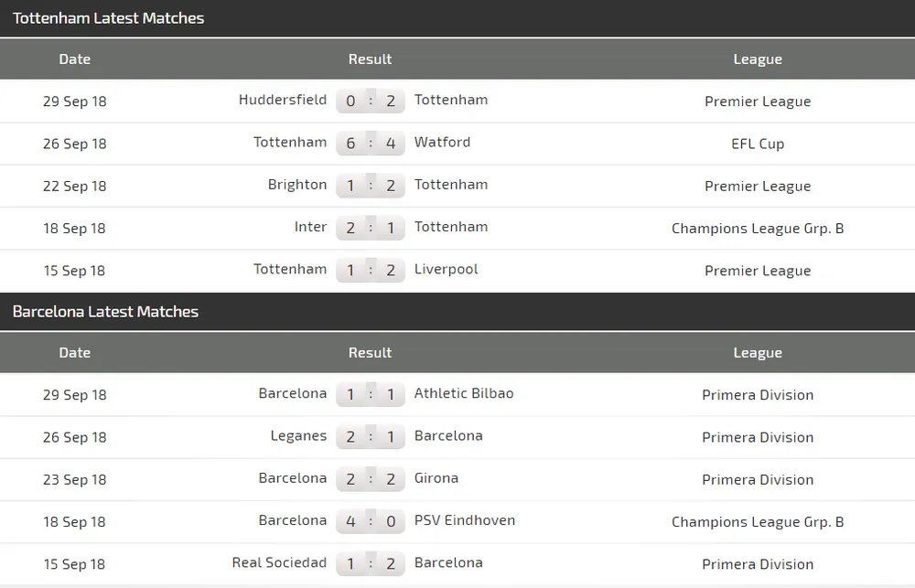Click the Real Sociedad team name
Viewport: 915px width, 588px height.
point(279,562)
